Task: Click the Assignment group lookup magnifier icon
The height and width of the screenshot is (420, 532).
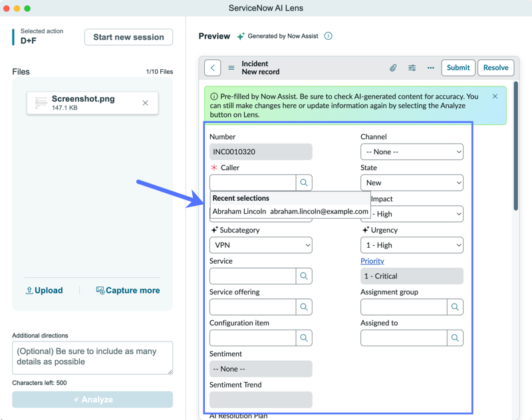Action: coord(455,307)
